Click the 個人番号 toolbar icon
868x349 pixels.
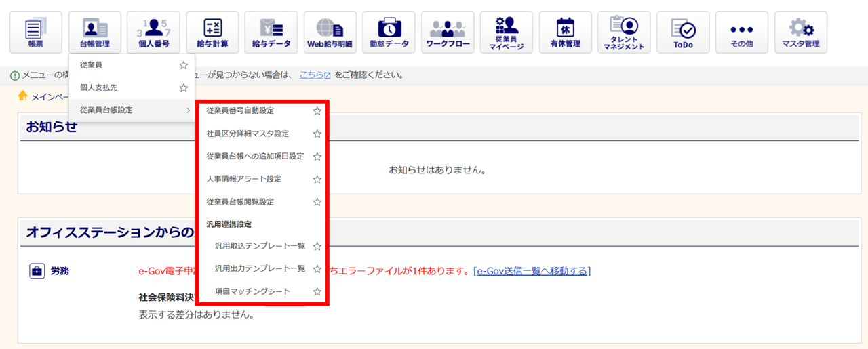pos(153,33)
